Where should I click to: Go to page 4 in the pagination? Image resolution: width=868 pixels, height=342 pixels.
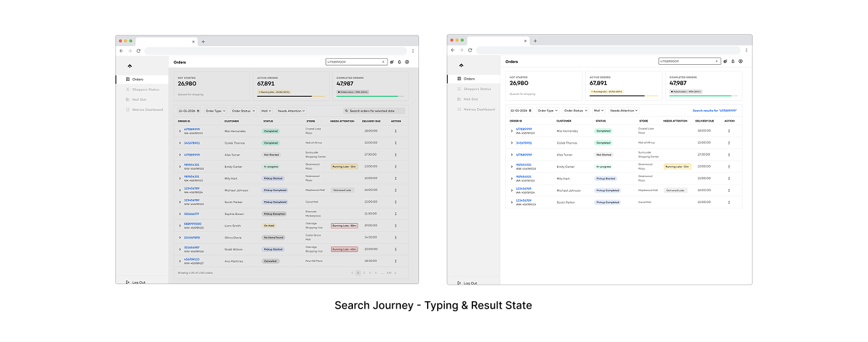376,273
